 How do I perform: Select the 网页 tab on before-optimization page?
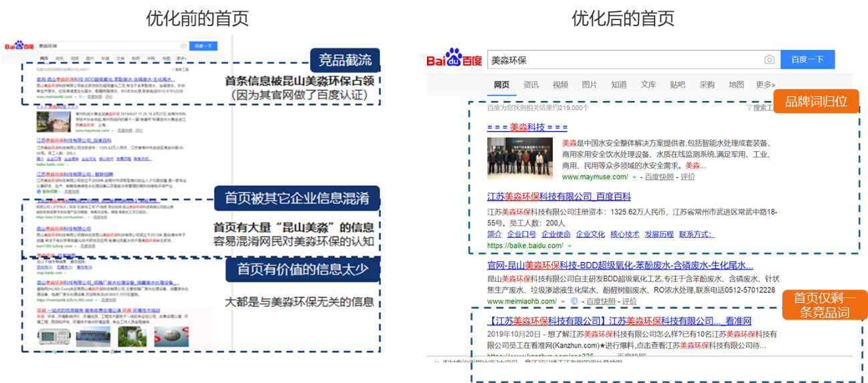44,58
